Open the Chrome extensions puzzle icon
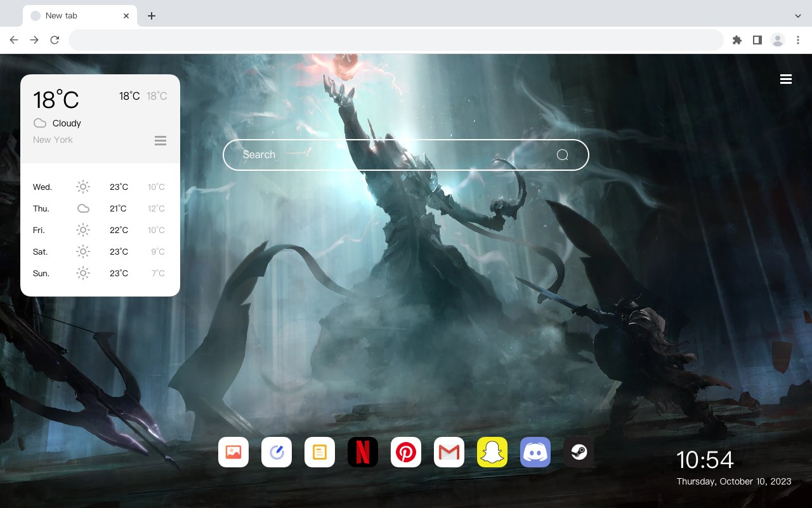This screenshot has height=508, width=812. point(737,40)
